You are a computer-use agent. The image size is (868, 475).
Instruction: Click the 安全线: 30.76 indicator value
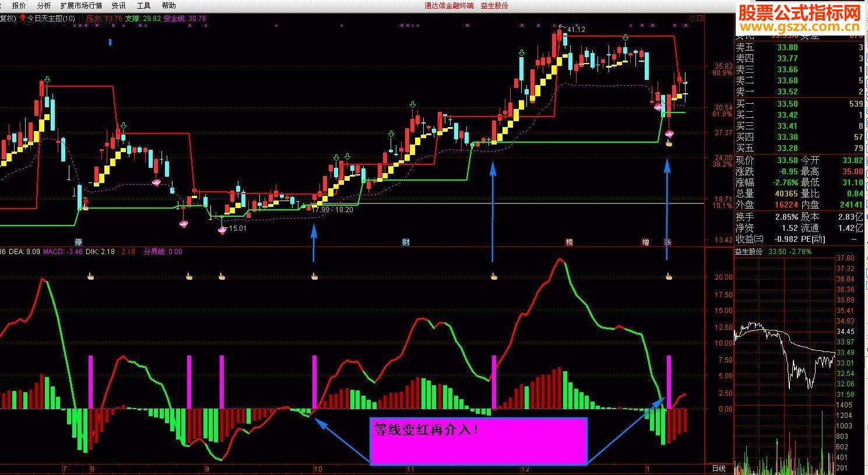pyautogui.click(x=185, y=19)
